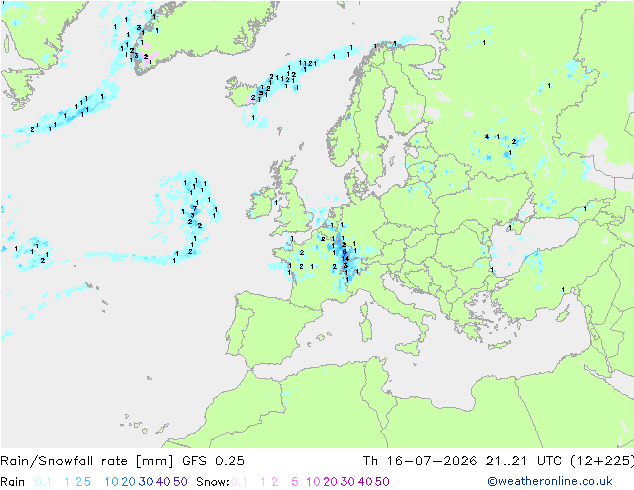The width and height of the screenshot is (634, 490).
Task: Click the Rain legend 50 value
Action: [180, 482]
